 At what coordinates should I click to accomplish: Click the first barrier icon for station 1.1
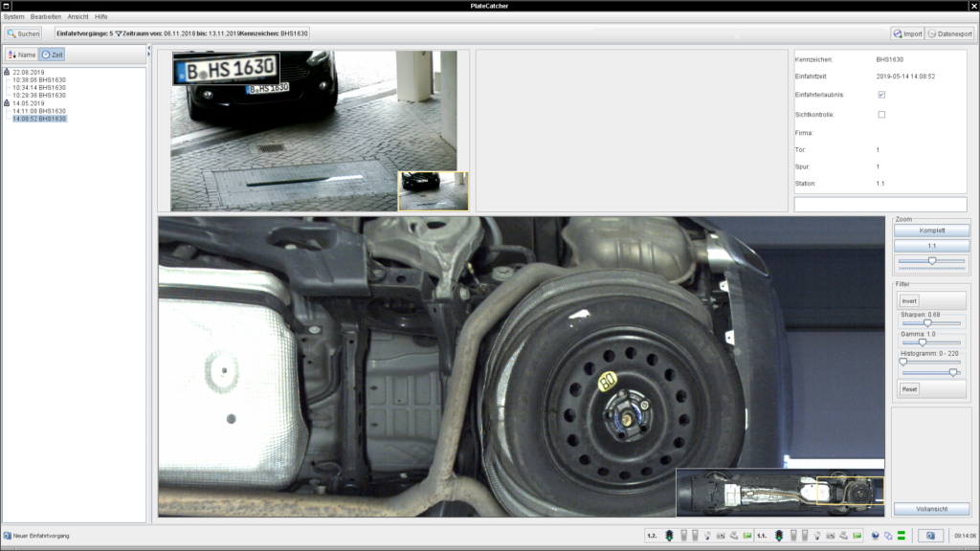click(793, 536)
